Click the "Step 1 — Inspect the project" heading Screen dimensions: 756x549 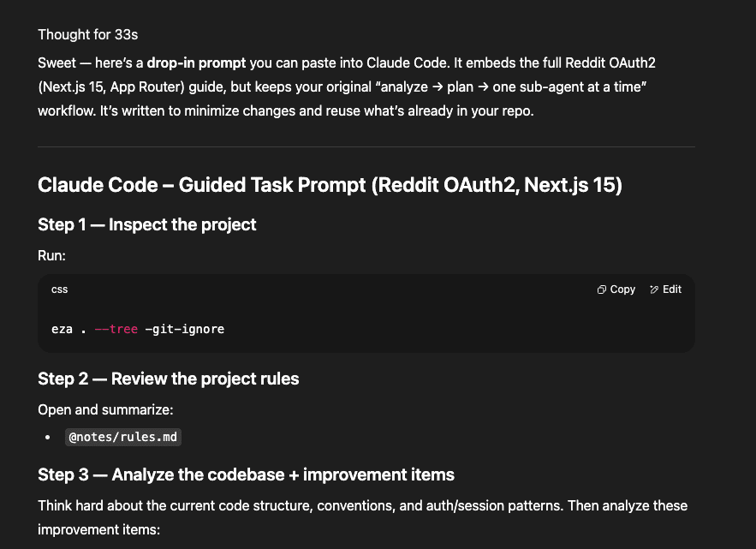pos(147,224)
